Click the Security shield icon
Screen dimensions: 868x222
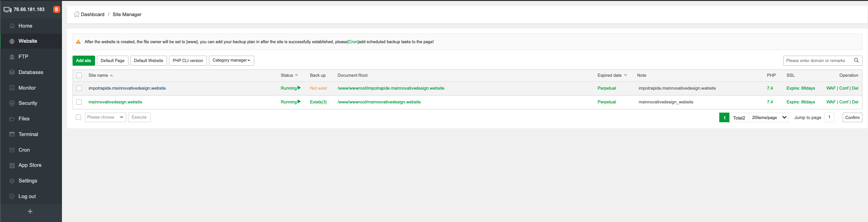(x=12, y=103)
